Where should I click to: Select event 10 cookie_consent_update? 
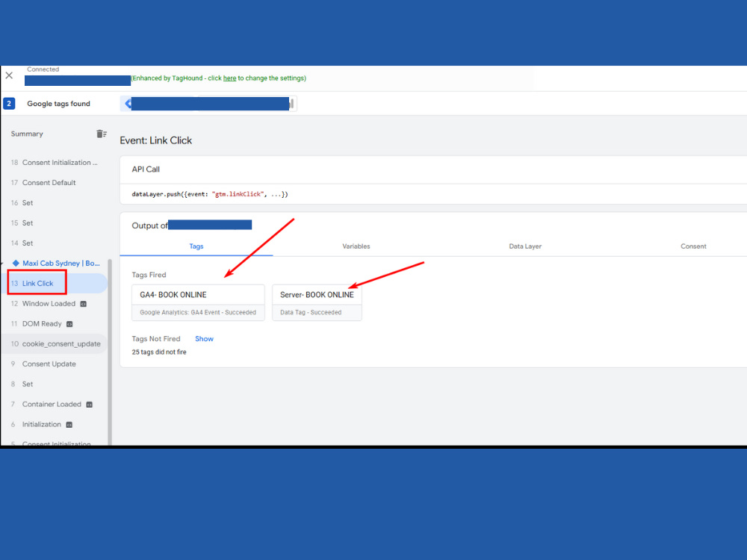click(55, 343)
